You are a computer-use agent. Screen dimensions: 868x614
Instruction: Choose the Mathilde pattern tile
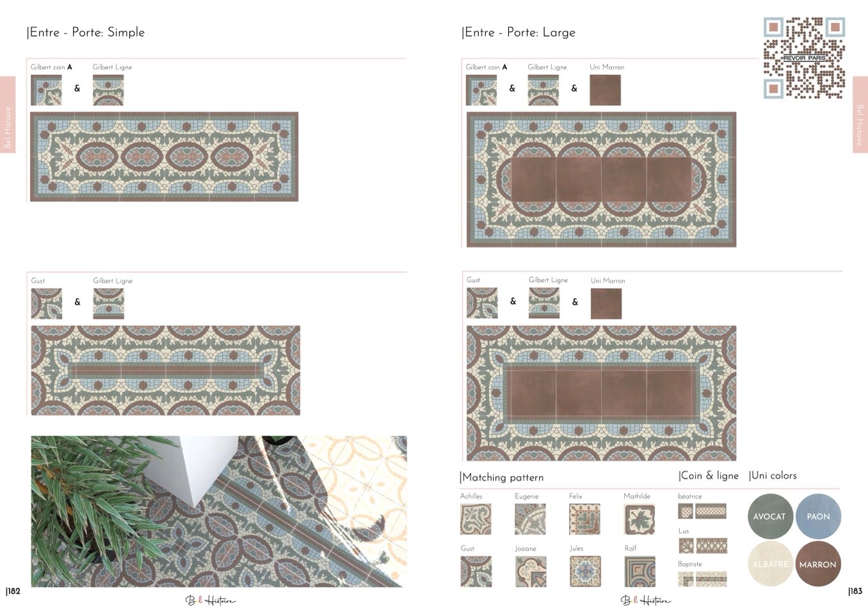(x=639, y=519)
